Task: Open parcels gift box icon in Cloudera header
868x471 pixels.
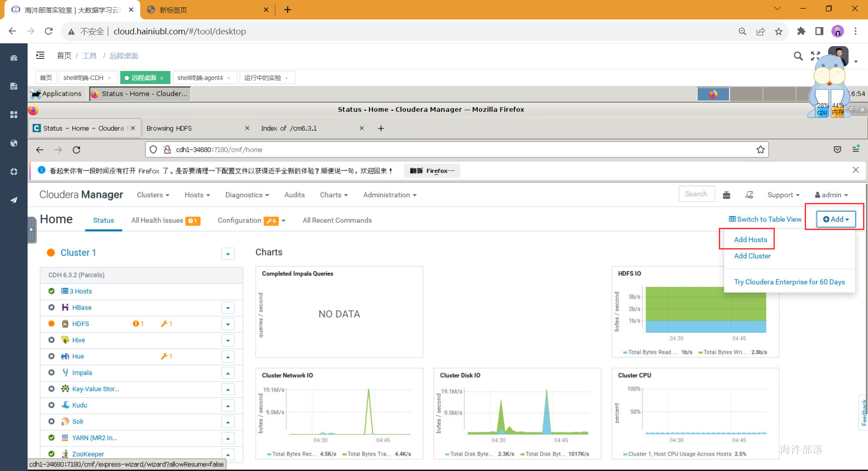Action: (x=726, y=195)
